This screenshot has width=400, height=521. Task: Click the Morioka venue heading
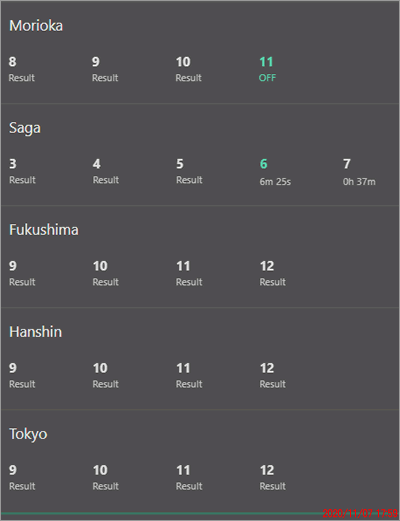pos(36,26)
